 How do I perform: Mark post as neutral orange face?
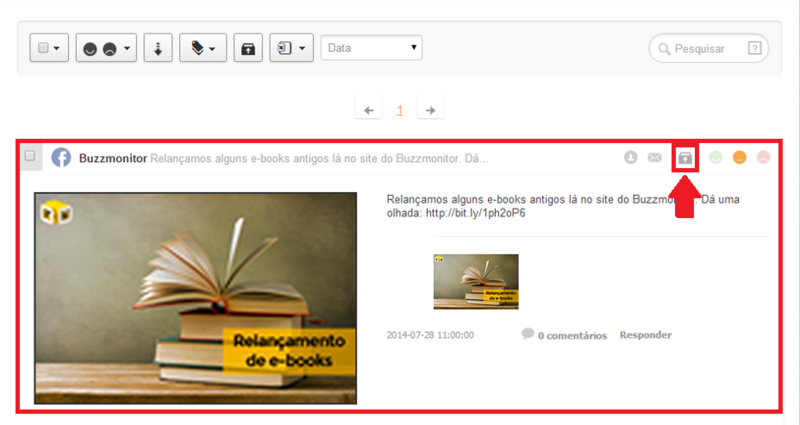(740, 158)
